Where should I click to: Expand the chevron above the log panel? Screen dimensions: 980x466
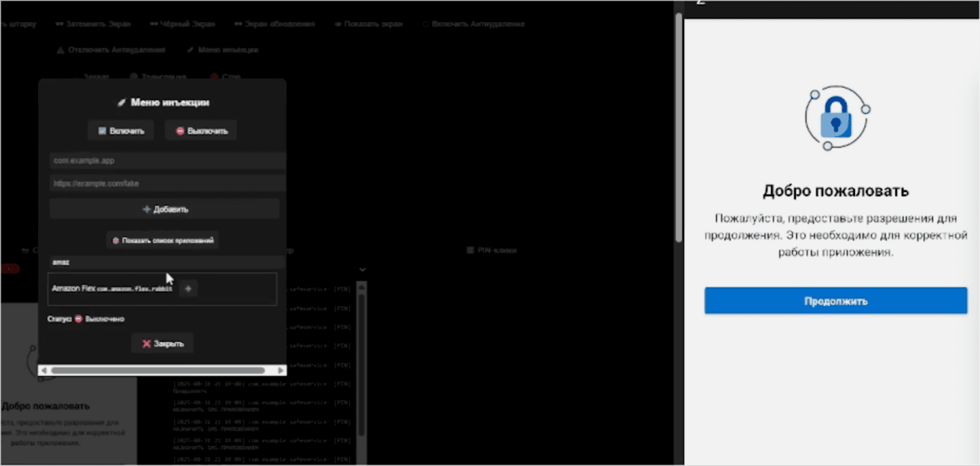363,269
